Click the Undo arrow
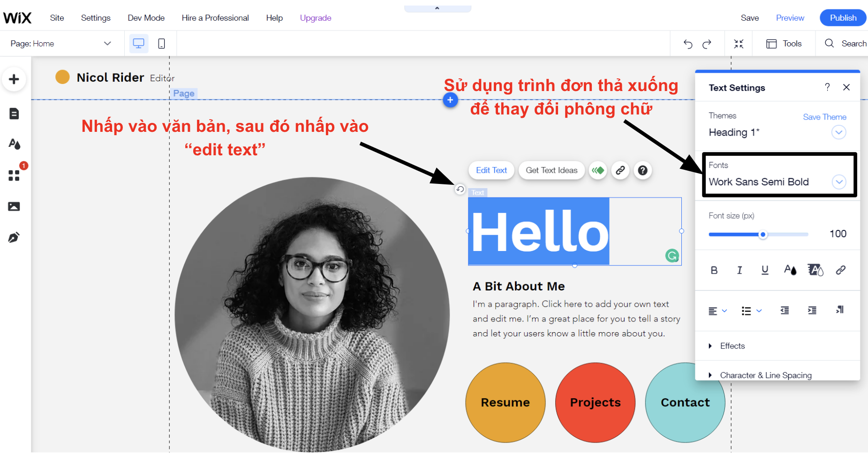Viewport: 868px width, 457px height. pos(688,44)
